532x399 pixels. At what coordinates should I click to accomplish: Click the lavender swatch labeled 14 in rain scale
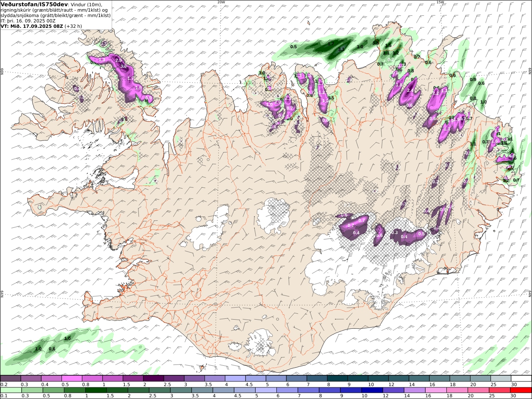pos(415,390)
